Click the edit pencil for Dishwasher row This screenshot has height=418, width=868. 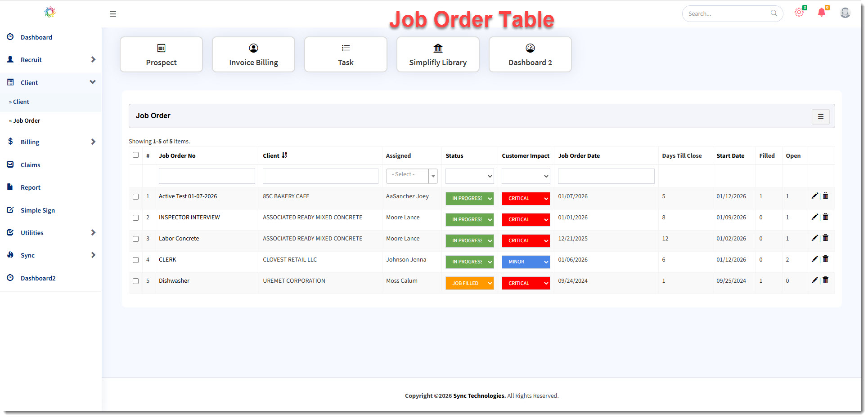(814, 280)
